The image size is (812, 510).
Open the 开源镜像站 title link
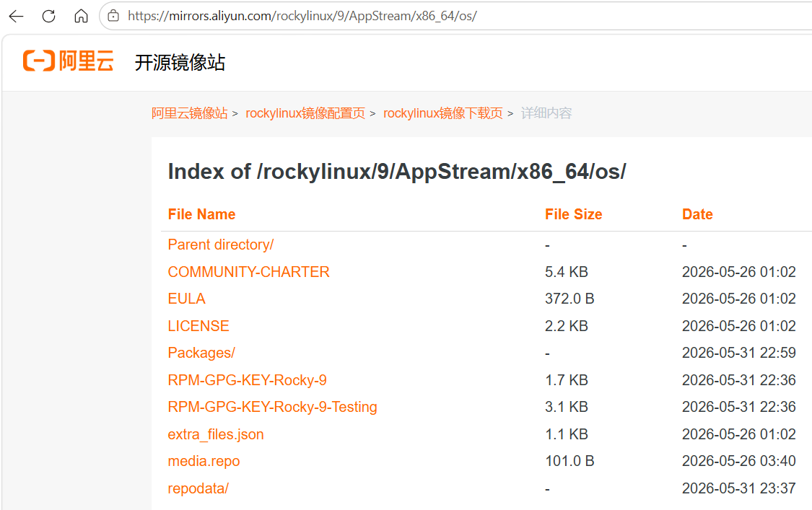point(180,62)
